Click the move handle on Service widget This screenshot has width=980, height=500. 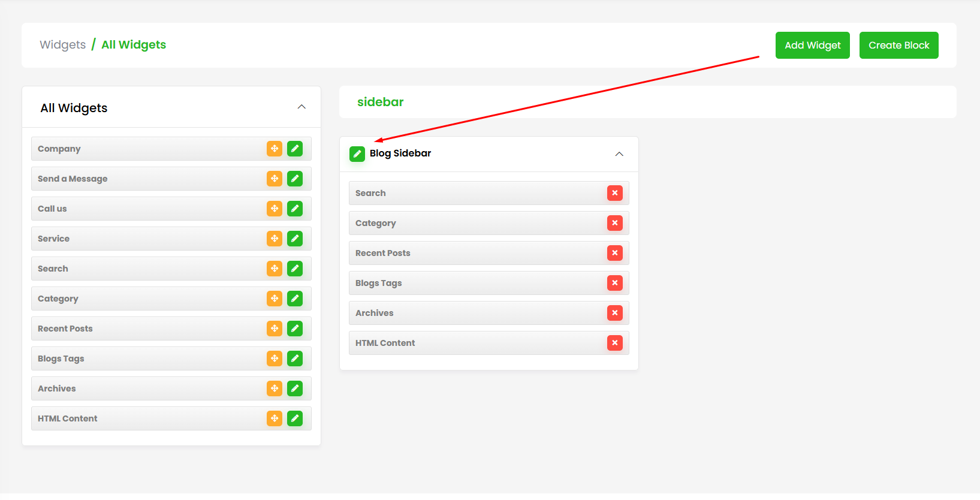[275, 239]
